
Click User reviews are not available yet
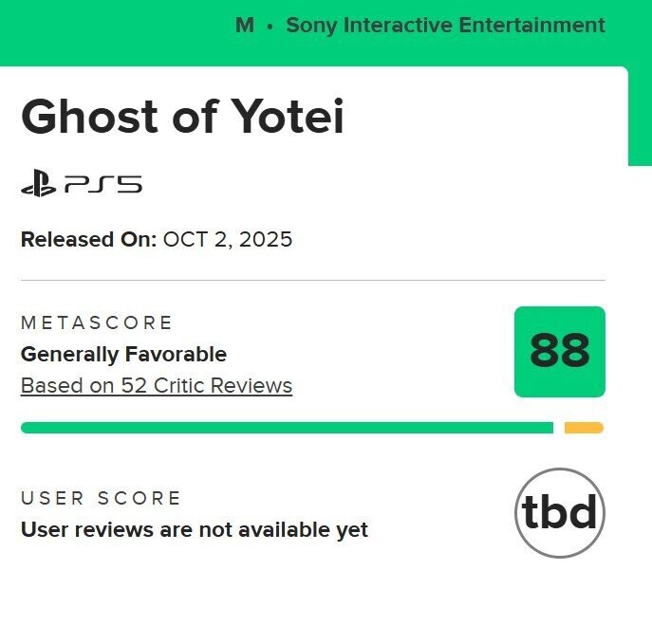195,530
